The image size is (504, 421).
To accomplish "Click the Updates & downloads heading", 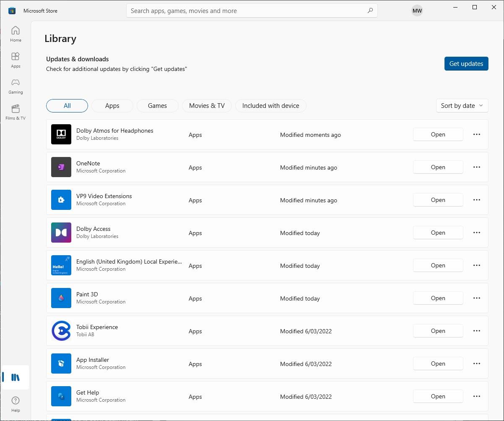I will (x=78, y=59).
